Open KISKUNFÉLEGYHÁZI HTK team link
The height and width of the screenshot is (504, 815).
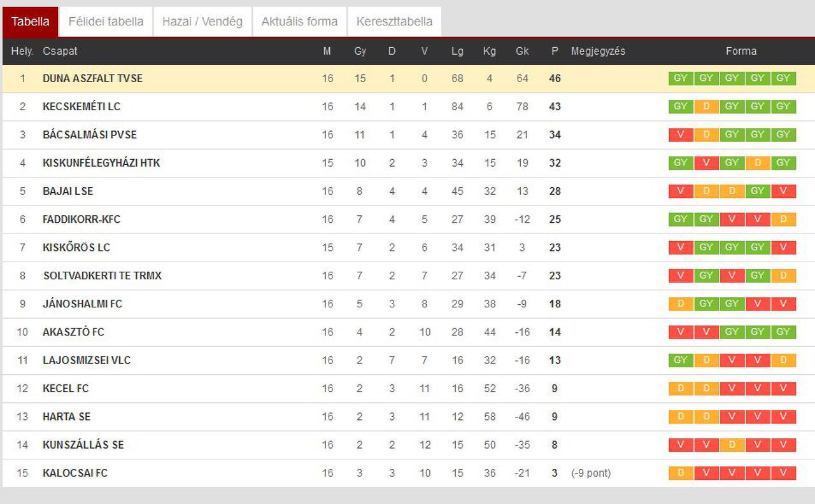click(101, 163)
